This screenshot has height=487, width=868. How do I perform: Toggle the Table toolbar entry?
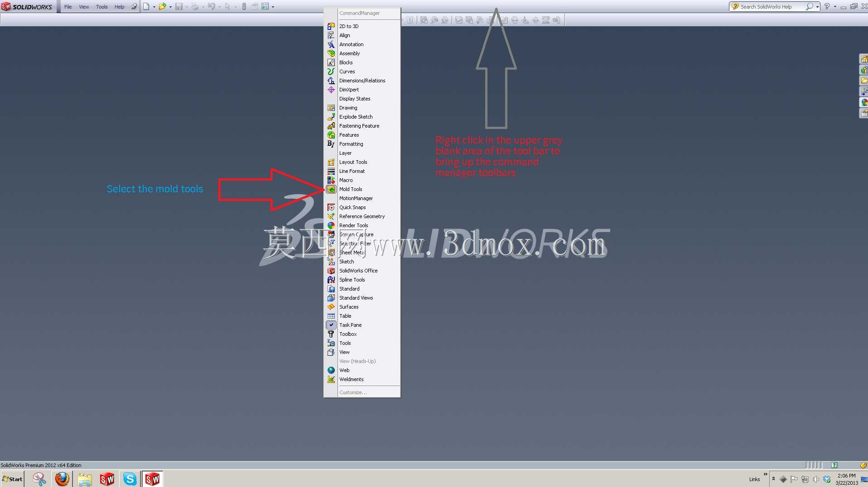click(x=362, y=316)
